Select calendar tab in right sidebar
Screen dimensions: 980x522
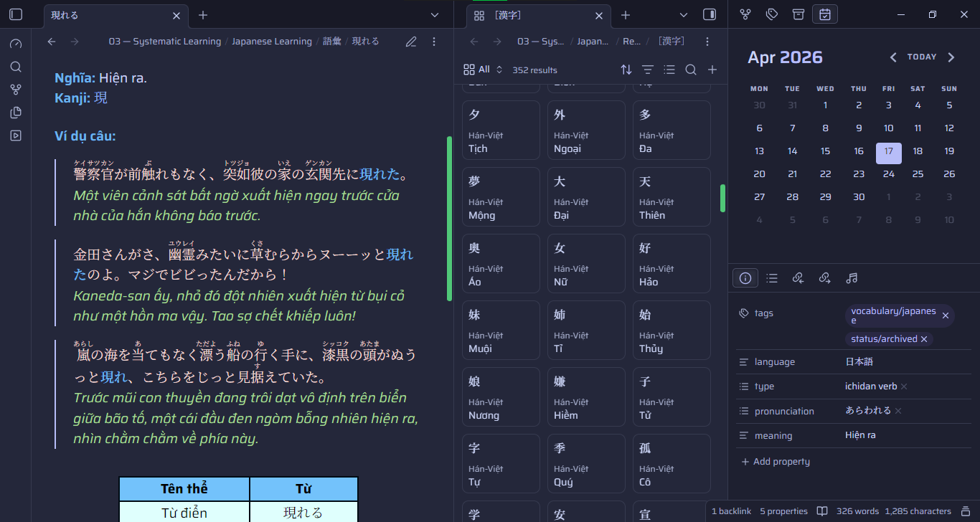[825, 14]
